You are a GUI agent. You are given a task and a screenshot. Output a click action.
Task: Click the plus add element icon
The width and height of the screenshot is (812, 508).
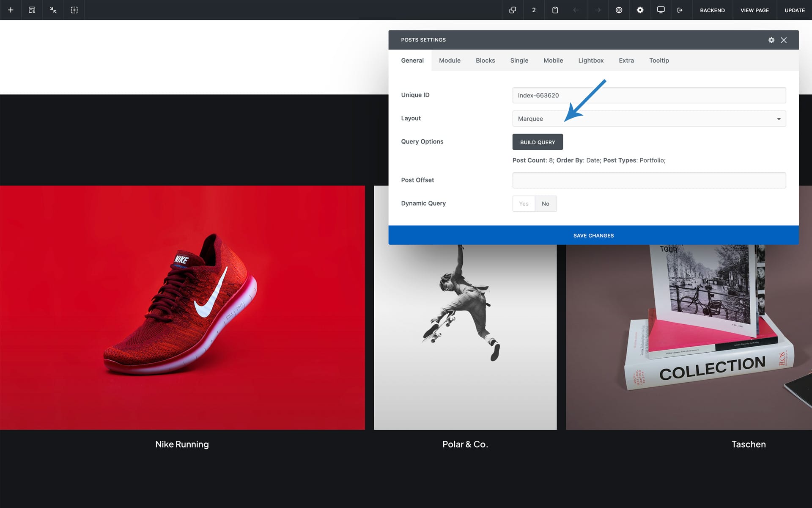pyautogui.click(x=11, y=10)
